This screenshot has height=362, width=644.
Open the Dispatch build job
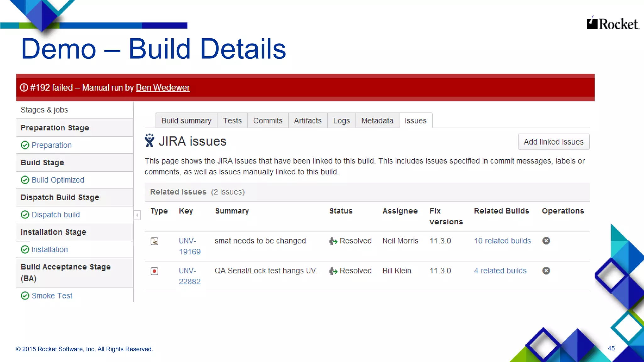(56, 215)
